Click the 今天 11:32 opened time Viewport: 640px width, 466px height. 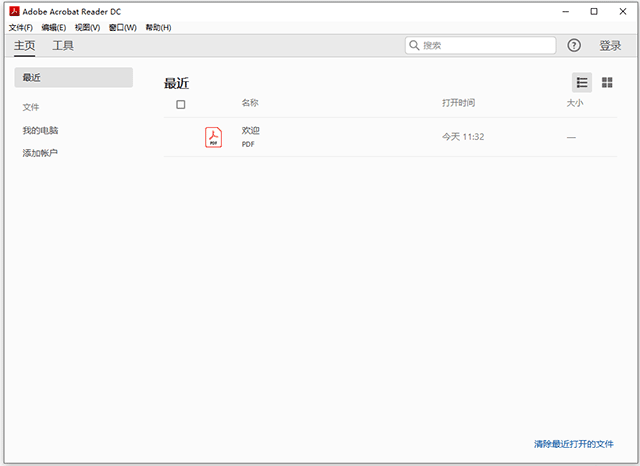click(463, 137)
